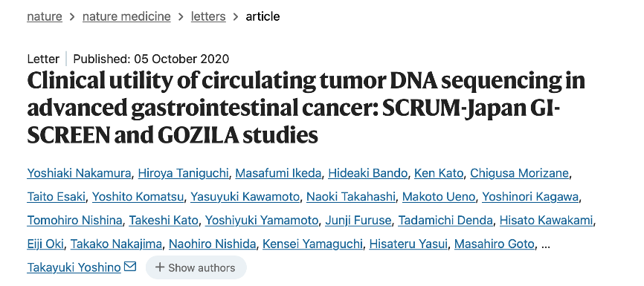Open author Yoshiaki Nakamura's details

pyautogui.click(x=79, y=174)
